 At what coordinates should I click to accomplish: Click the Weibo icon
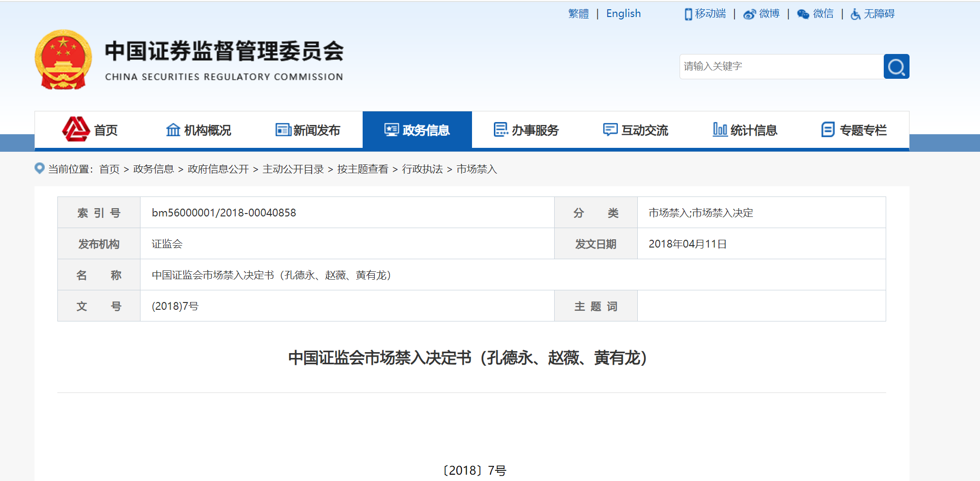click(x=750, y=14)
